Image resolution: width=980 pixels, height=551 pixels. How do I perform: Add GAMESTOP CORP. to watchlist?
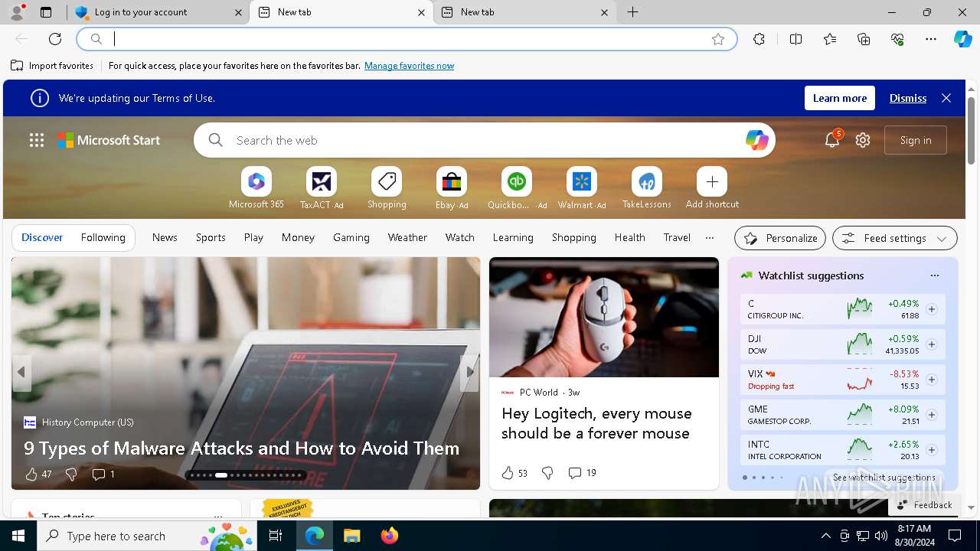click(932, 415)
